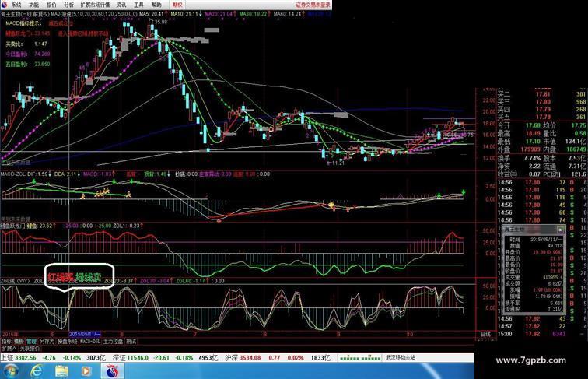
Task: Click the 11.21 low price label on chart
Action: [338, 163]
